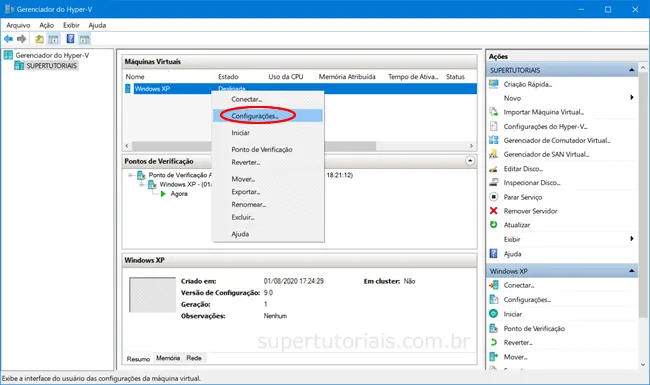Choose Ajuda from the context menu
The image size is (650, 385).
coord(268,234)
